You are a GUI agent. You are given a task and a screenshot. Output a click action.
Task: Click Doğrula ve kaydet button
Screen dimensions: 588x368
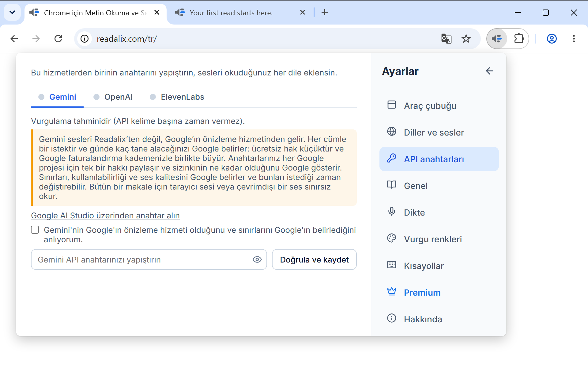click(x=314, y=260)
